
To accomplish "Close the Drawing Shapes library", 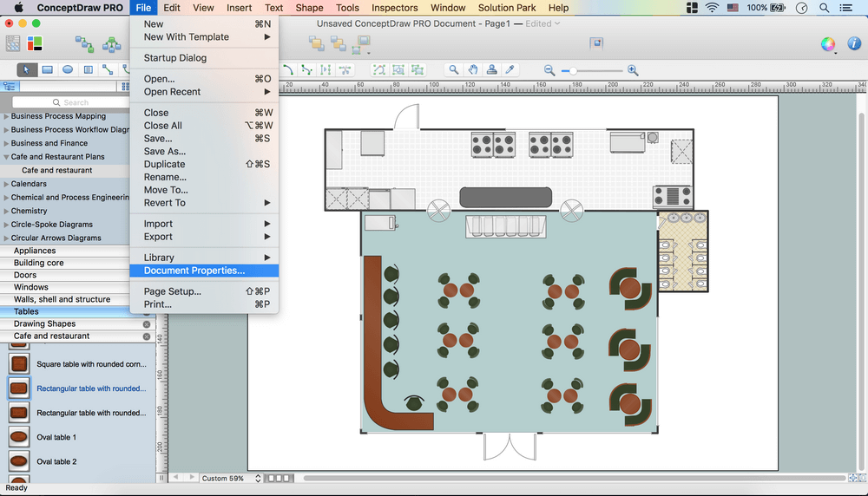I will point(147,323).
